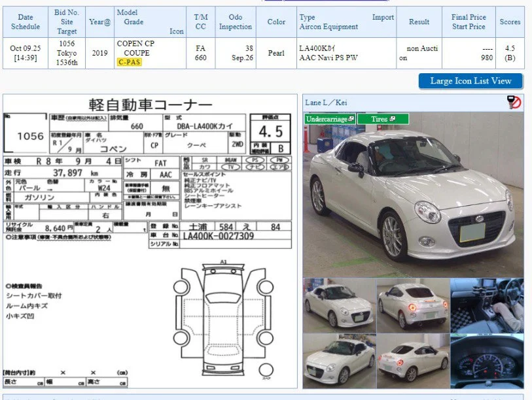532x400 pixels.
Task: Click the "軽自動車コーナー" sheet heading
Action: pyautogui.click(x=151, y=105)
